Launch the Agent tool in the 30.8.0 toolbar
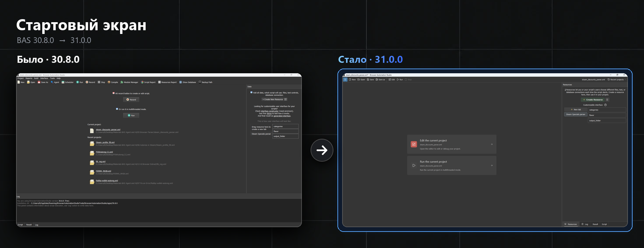The width and height of the screenshot is (644, 248). pyautogui.click(x=55, y=82)
